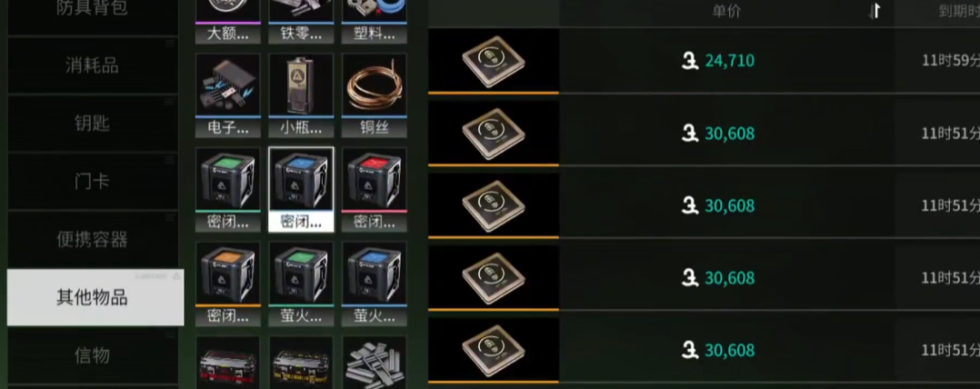Pick the red sealed box 密闭 icon
This screenshot has height=389, width=980.
375,190
